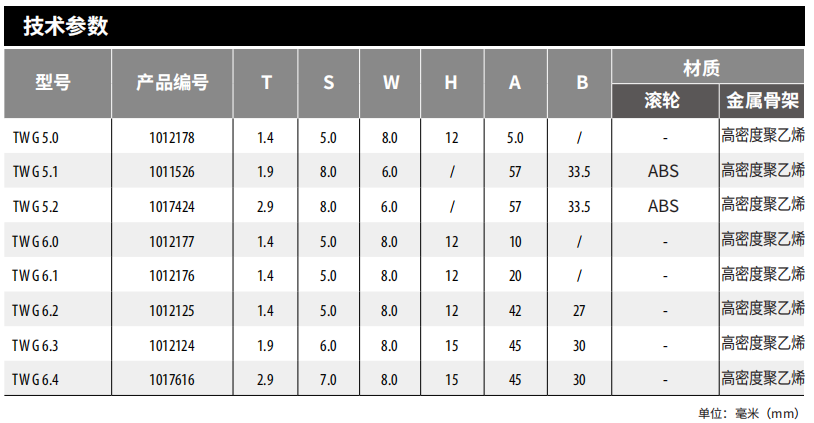The height and width of the screenshot is (423, 814).
Task: Click the TWG 6.3 model cell
Action: (x=36, y=345)
